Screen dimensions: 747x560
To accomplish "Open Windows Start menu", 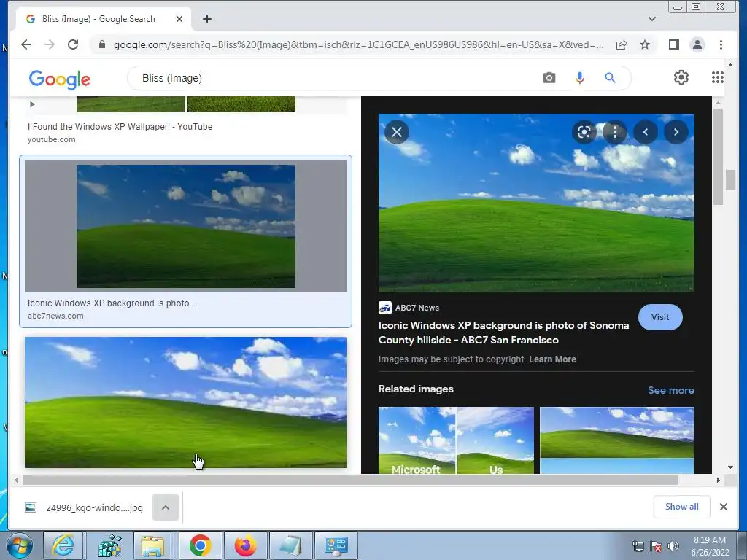I will (19, 545).
